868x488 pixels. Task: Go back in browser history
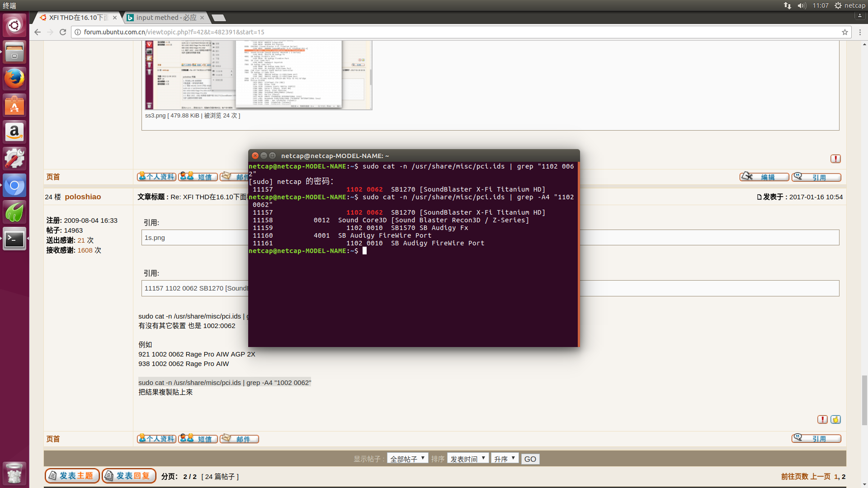tap(38, 32)
